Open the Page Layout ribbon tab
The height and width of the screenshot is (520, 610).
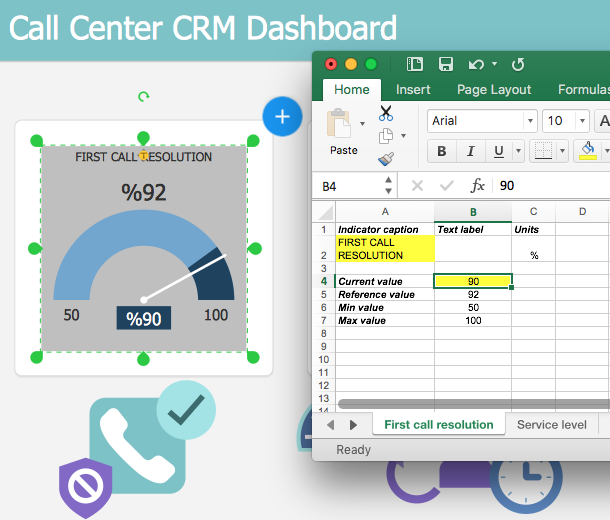pyautogui.click(x=494, y=90)
